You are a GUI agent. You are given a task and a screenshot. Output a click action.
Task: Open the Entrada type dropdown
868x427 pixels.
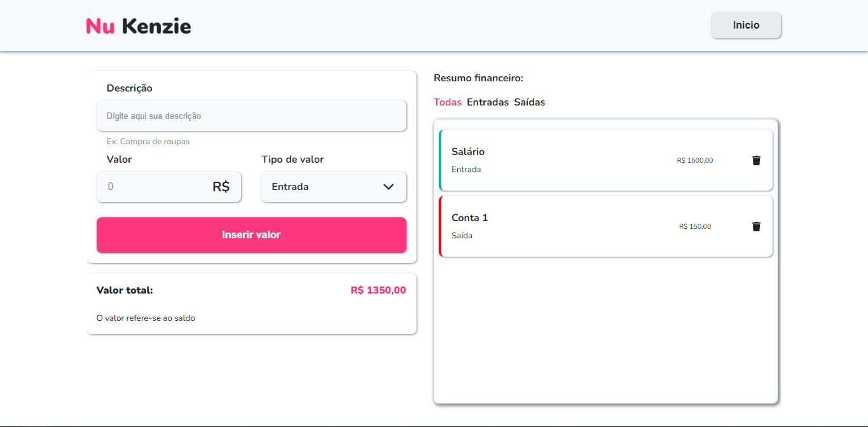tap(334, 187)
